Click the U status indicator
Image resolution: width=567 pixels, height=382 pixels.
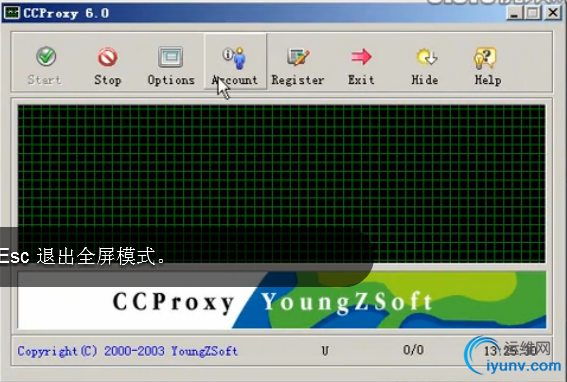coord(325,351)
